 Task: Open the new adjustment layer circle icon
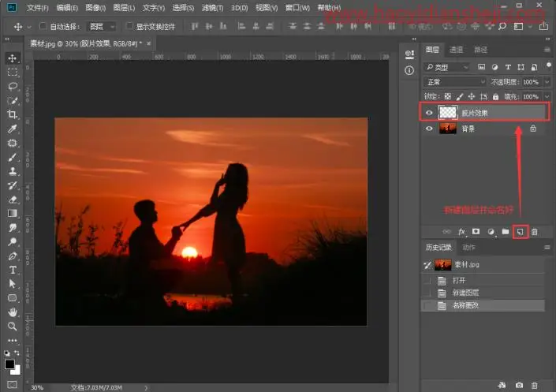(x=491, y=232)
